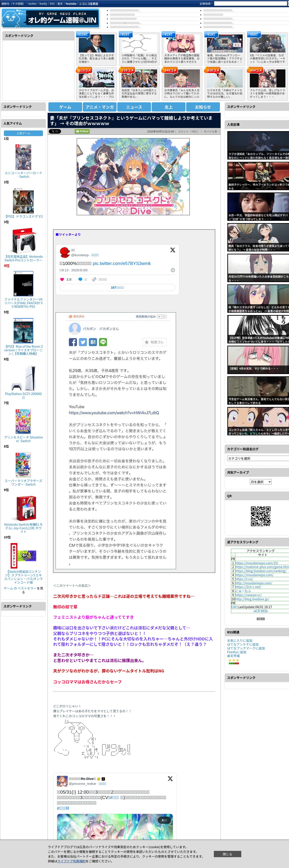Click the Youtube link in the top bar

71,4
